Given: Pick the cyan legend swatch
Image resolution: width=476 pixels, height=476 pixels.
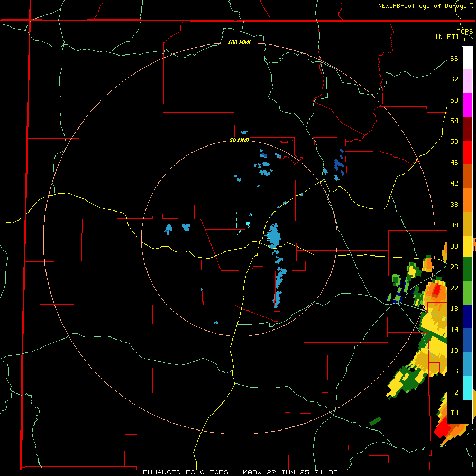Looking at the screenshot, I should click(x=467, y=388).
